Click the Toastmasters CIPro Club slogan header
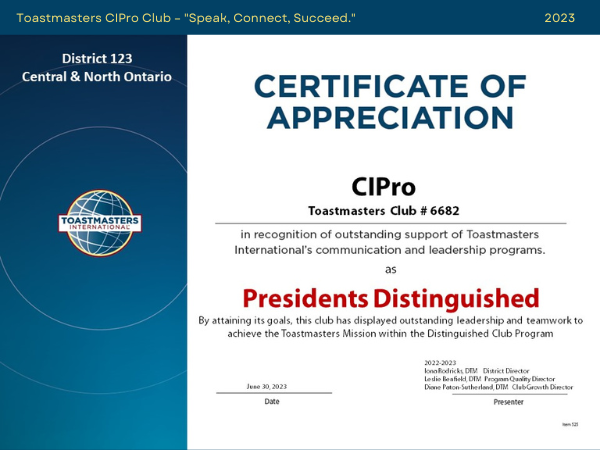The image size is (600, 450). click(x=186, y=18)
